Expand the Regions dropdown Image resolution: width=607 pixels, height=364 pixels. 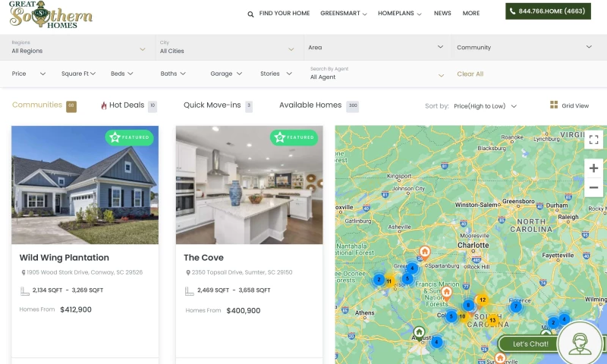tap(78, 47)
